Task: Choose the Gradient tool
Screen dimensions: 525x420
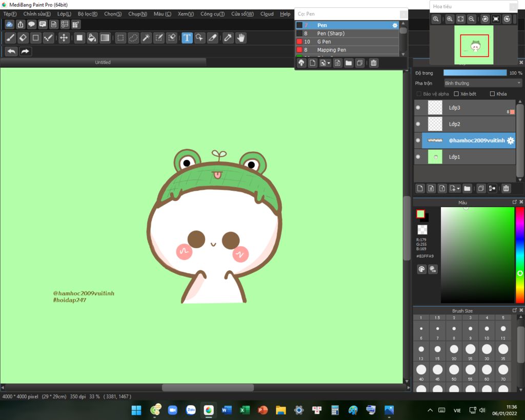Action: click(105, 38)
